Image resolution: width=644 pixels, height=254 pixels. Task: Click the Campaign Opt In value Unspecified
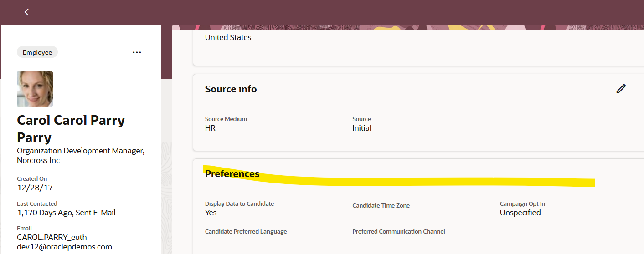click(x=520, y=213)
